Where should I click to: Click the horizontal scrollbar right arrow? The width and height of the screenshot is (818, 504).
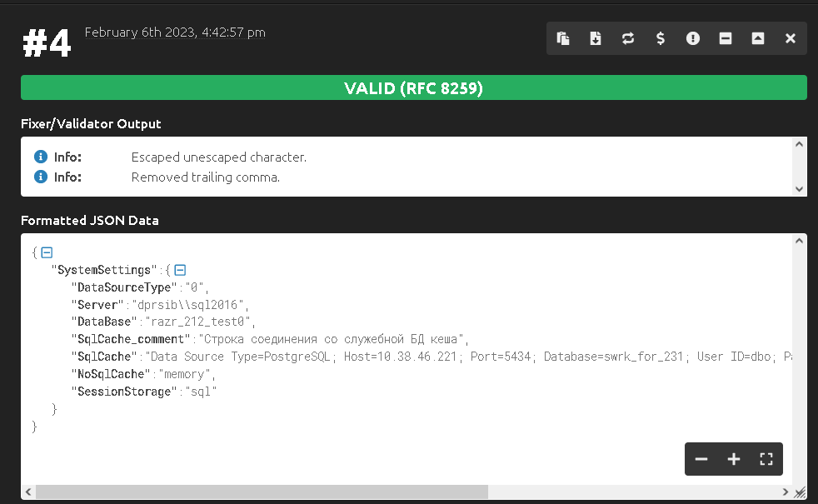click(x=786, y=492)
